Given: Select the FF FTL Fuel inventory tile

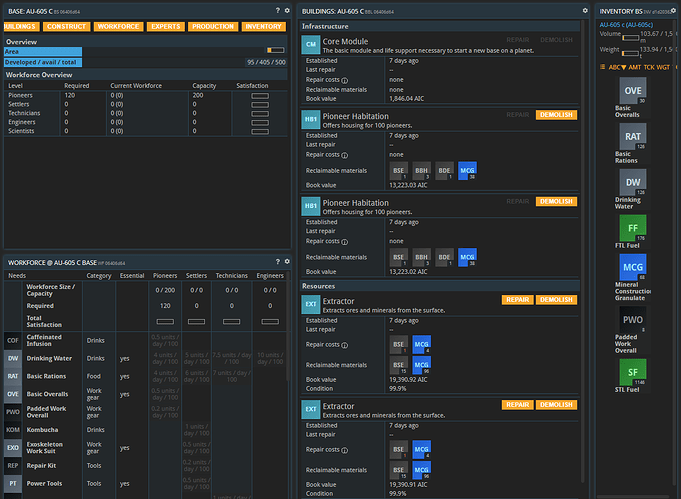Looking at the screenshot, I should [x=632, y=228].
